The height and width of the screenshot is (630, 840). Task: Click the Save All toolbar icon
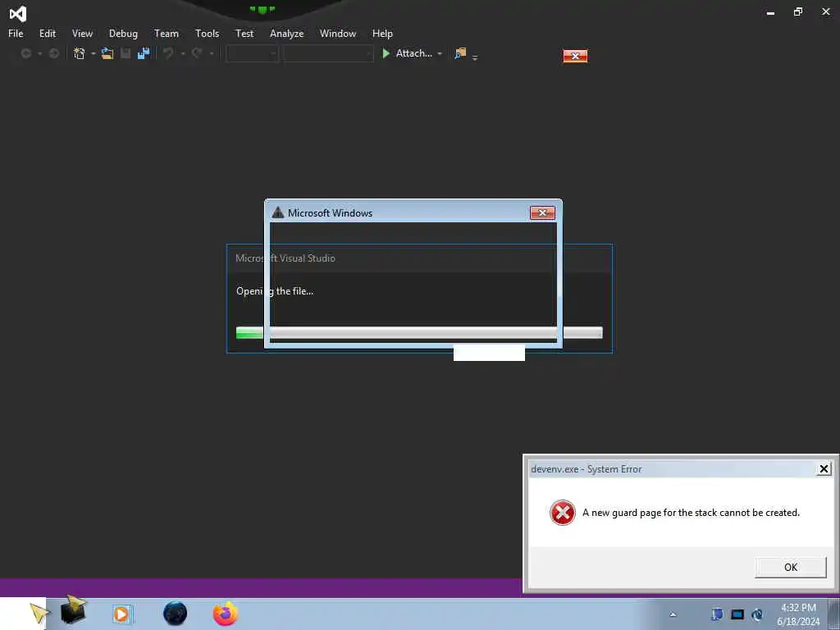[144, 53]
